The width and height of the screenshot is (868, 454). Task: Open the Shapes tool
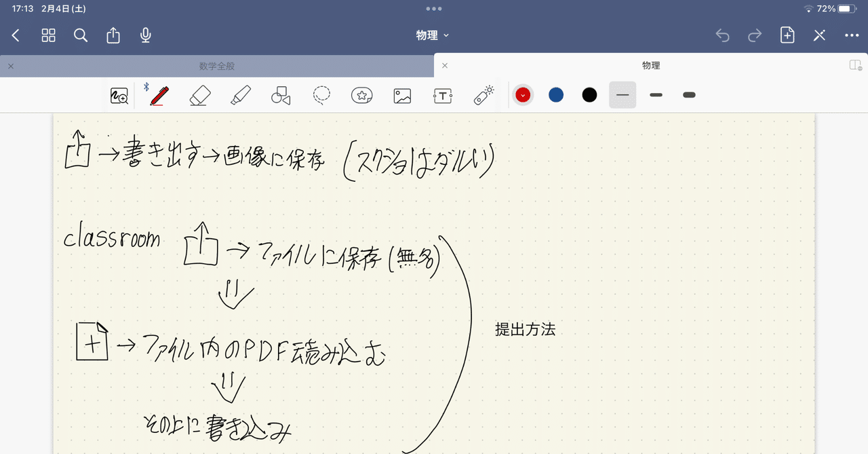pos(281,95)
